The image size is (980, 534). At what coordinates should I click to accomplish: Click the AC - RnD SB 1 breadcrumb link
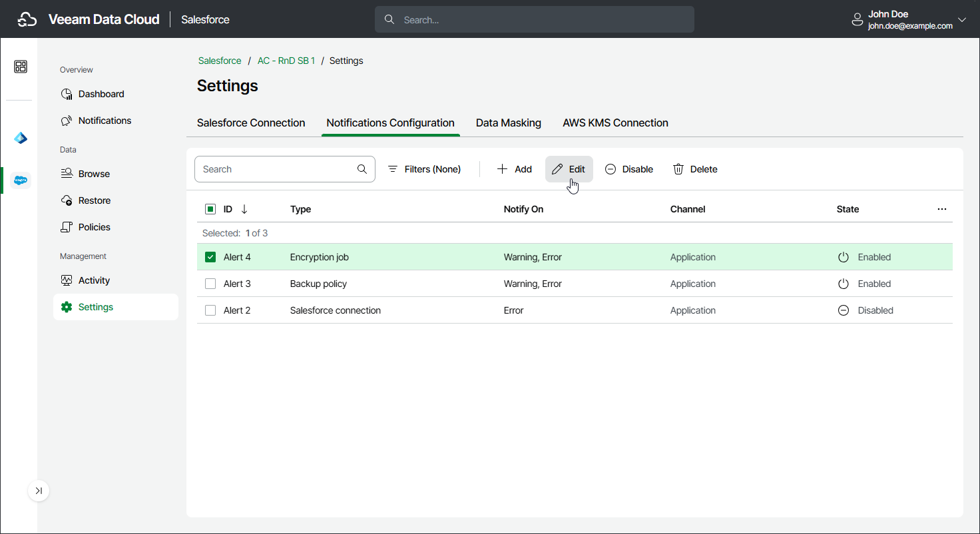[x=286, y=61]
